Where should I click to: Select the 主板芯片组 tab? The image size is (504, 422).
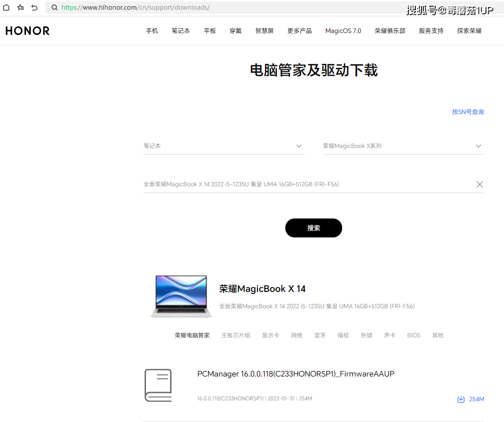[235, 335]
